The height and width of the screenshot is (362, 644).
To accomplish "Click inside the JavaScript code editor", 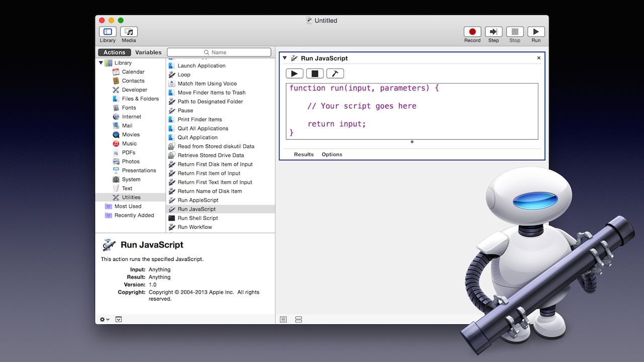I will click(x=412, y=111).
